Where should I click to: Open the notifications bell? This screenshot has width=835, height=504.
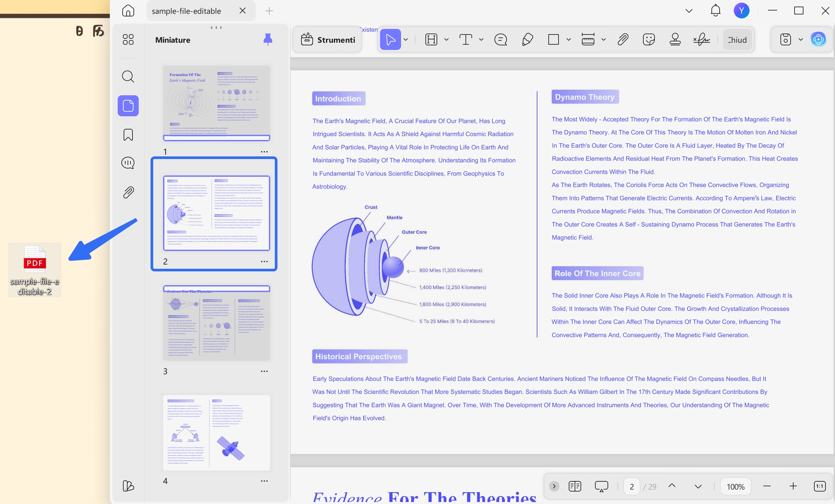(715, 11)
